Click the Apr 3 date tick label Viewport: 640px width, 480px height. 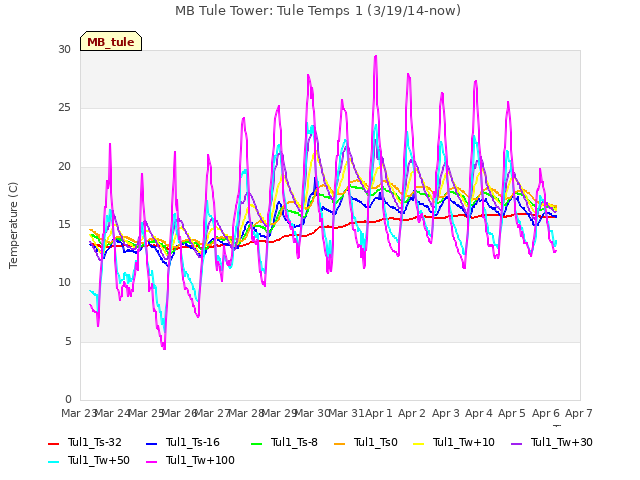coord(446,413)
